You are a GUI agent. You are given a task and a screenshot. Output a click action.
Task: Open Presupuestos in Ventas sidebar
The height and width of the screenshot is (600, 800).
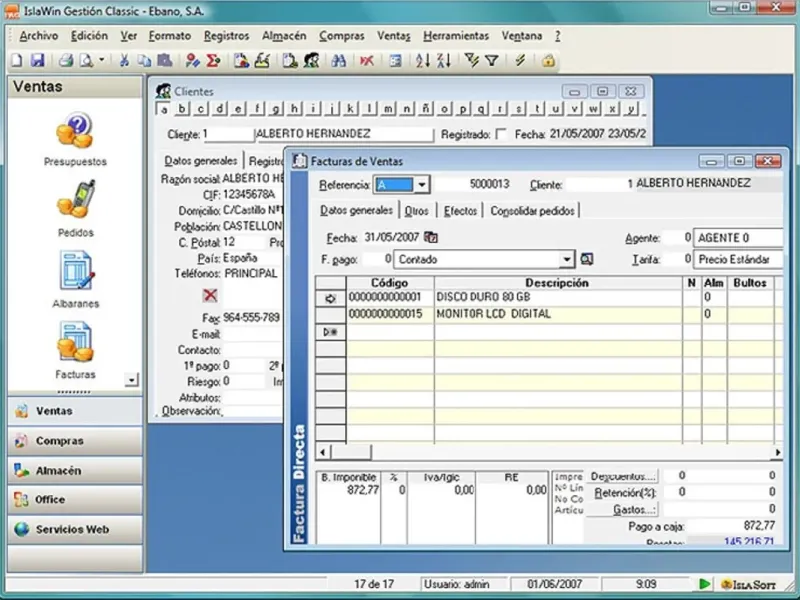(75, 139)
